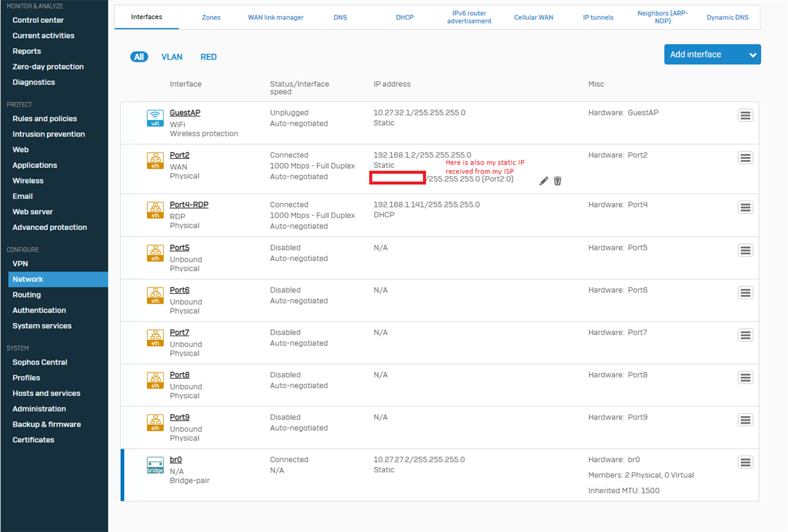Viewport: 788px width, 532px height.
Task: Open the Port6 interface link
Action: point(180,290)
